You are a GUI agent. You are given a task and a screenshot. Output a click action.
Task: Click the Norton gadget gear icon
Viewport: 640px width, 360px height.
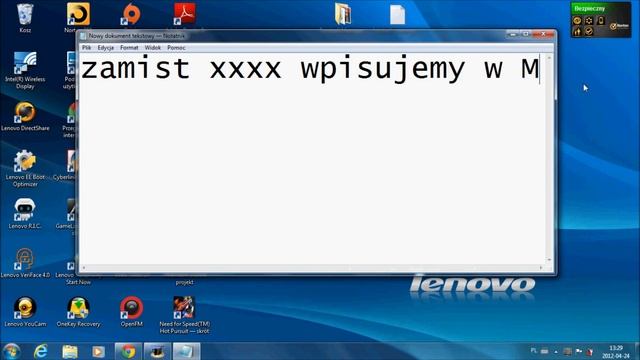coord(589,20)
